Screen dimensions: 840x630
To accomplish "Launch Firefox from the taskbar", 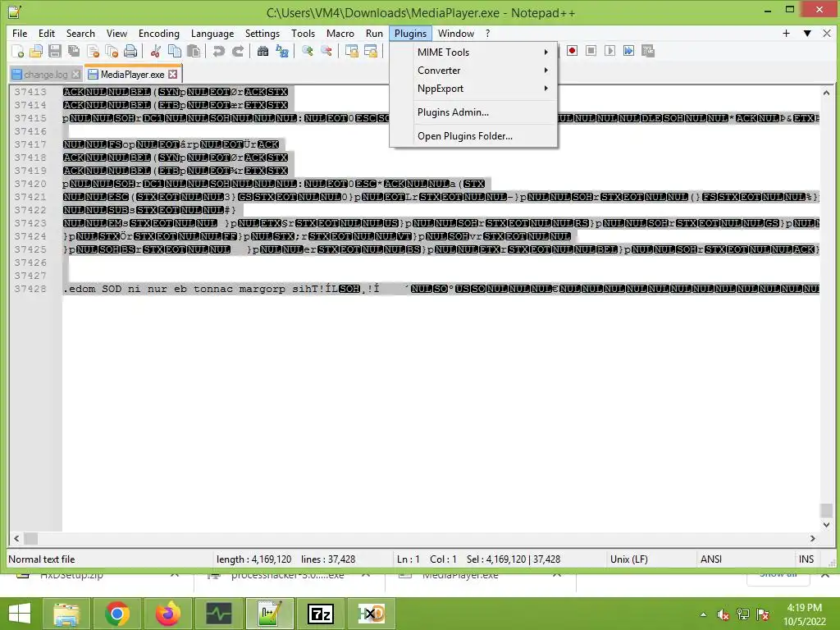I will pos(167,614).
